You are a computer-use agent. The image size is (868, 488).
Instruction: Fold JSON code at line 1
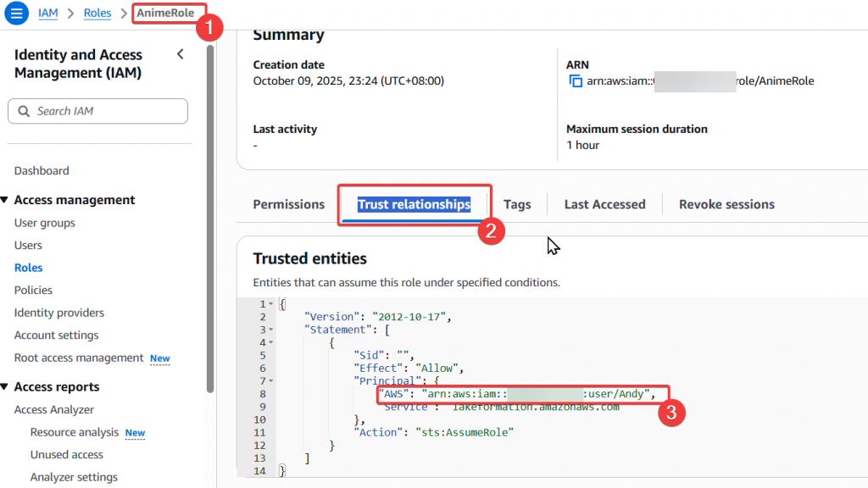coord(270,304)
